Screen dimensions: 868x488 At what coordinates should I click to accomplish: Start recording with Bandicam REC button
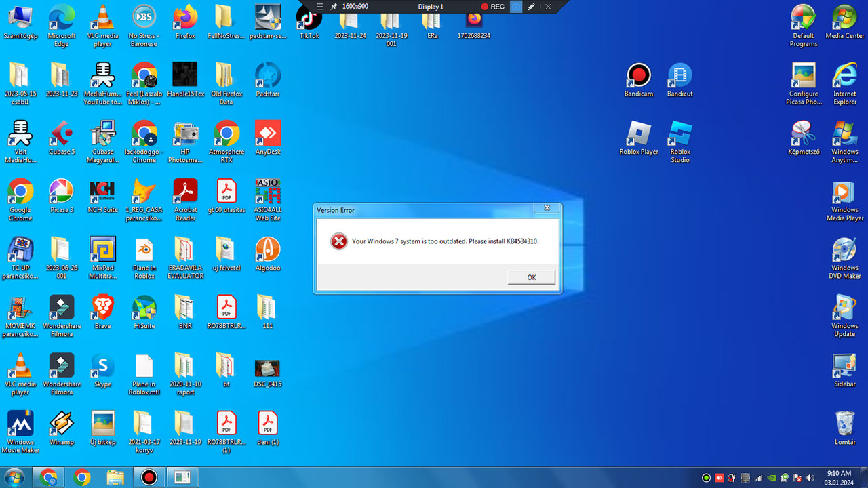pyautogui.click(x=492, y=7)
